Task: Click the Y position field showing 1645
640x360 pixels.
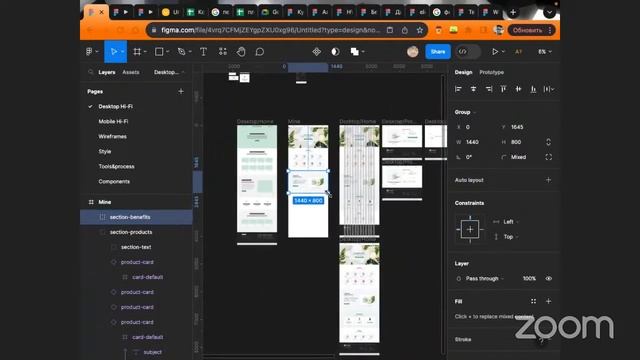Action: pos(521,127)
